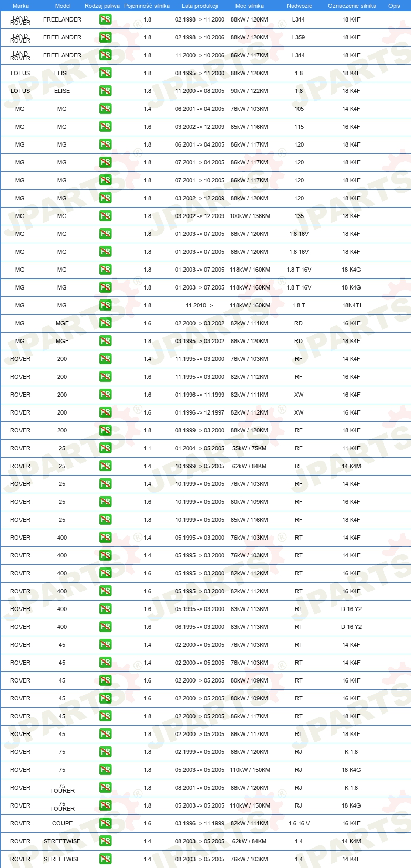The width and height of the screenshot is (411, 868).
Task: Click fuel icon in ROVER 25 14 K4M row
Action: (106, 466)
